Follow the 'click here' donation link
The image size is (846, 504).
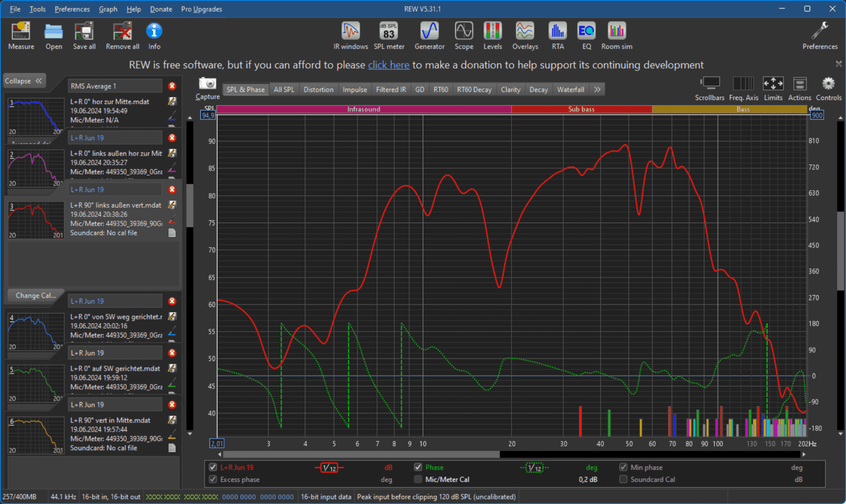point(388,65)
